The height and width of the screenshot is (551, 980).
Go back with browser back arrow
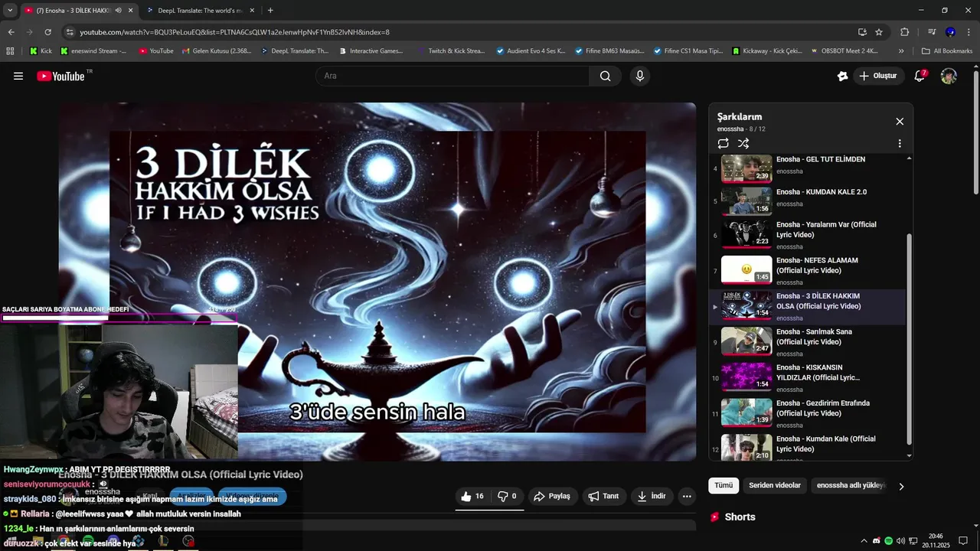click(11, 32)
